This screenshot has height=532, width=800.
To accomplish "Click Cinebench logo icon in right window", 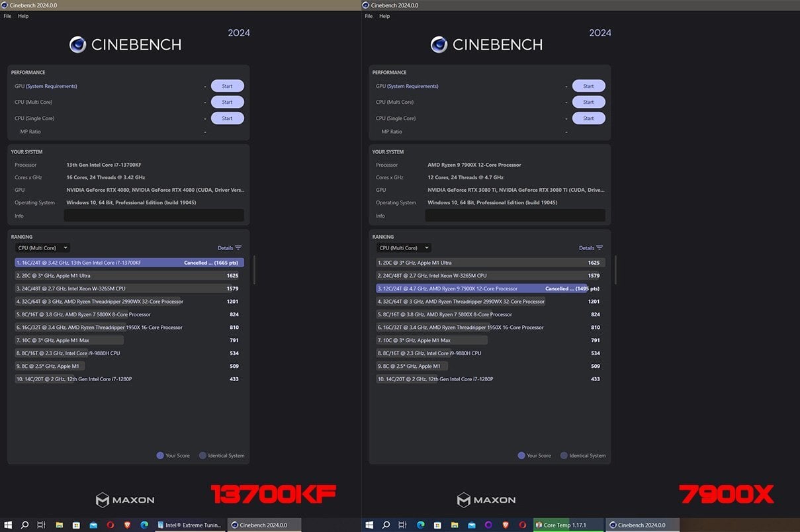I will 439,45.
